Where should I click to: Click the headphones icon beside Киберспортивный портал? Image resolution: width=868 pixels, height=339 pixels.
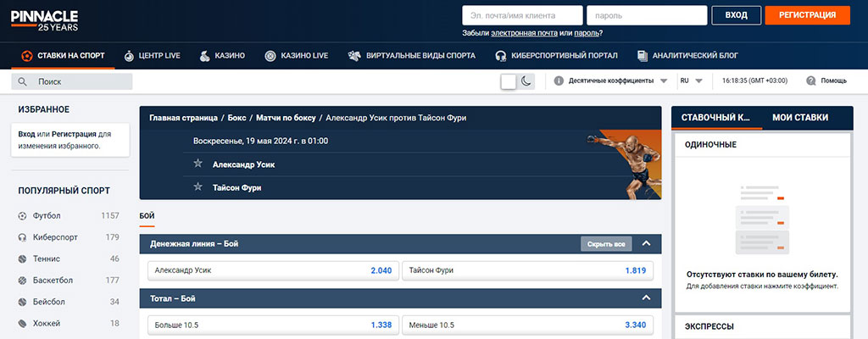click(x=501, y=55)
